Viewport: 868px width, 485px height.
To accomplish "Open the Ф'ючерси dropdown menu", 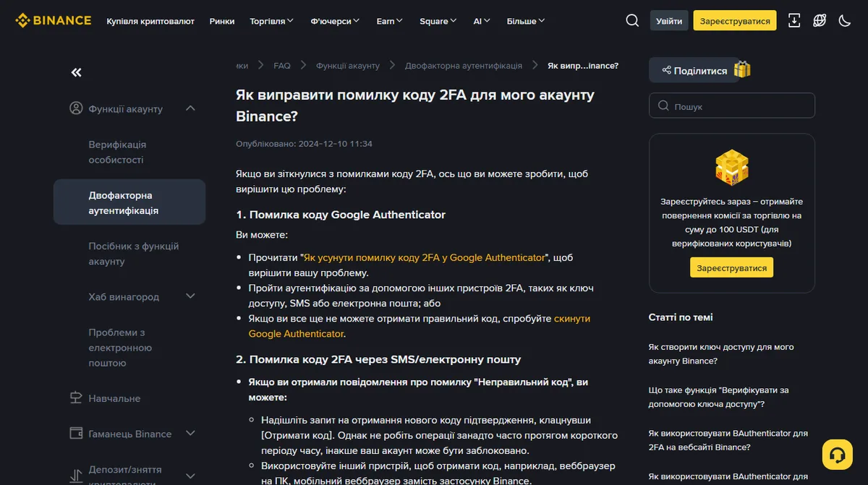I will point(335,21).
